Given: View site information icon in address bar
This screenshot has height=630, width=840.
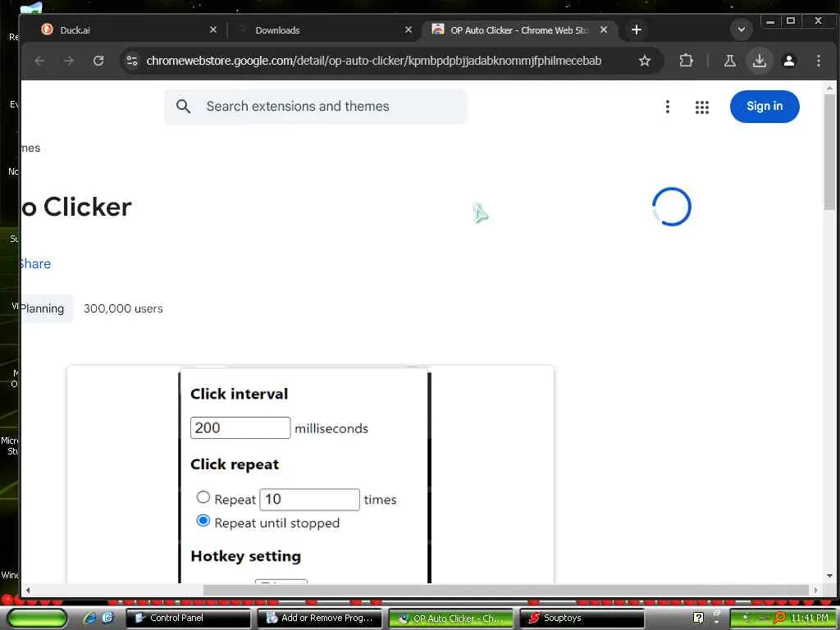Looking at the screenshot, I should 132,61.
